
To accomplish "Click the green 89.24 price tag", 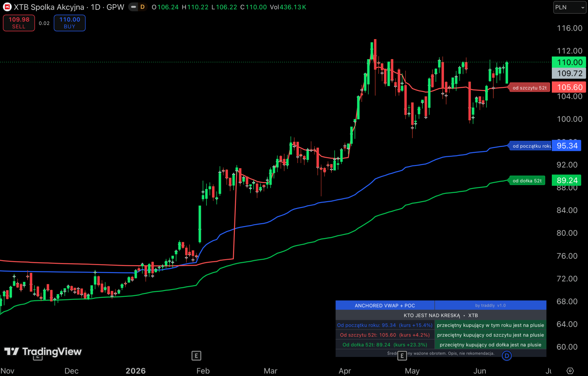I will (x=567, y=180).
